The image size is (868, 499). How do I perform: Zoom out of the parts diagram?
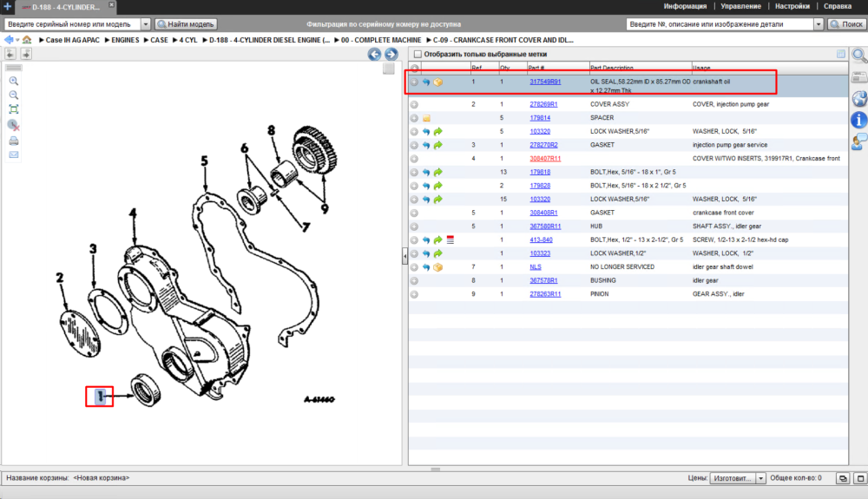(14, 95)
